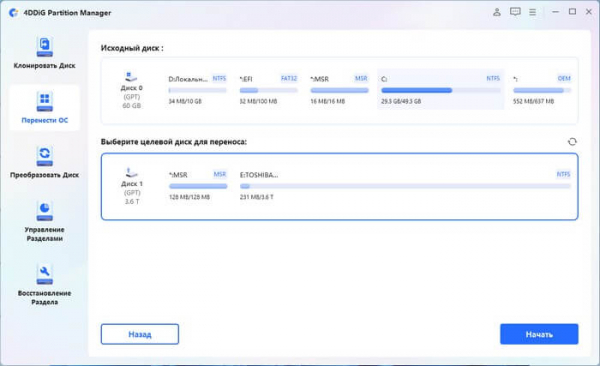600x366 pixels.
Task: Click Выберите целевой диск heading
Action: point(174,142)
